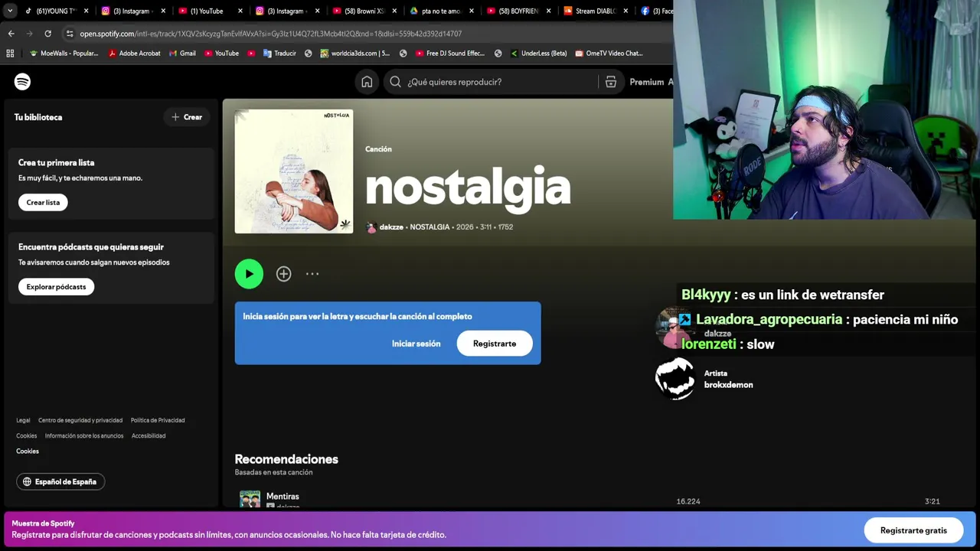Image resolution: width=980 pixels, height=551 pixels.
Task: Open more options for nostalgia track
Action: click(x=312, y=274)
